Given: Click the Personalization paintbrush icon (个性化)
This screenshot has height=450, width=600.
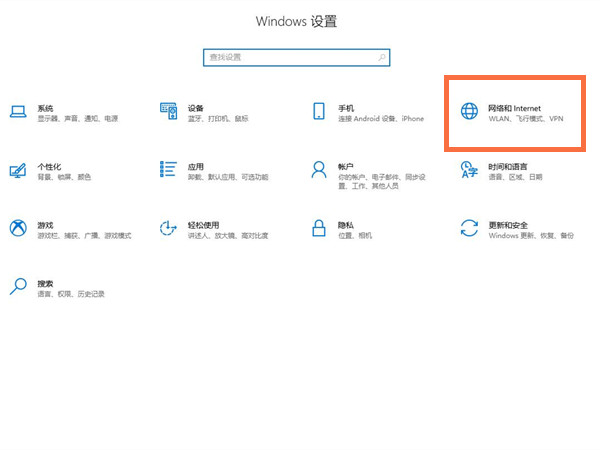Looking at the screenshot, I should tap(18, 170).
